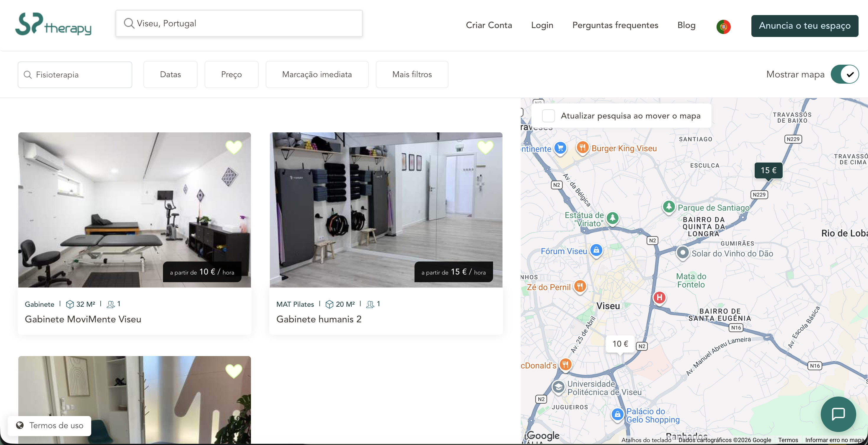Select the Universidade Politécnica de Viseu pin
The height and width of the screenshot is (445, 868).
tap(558, 387)
